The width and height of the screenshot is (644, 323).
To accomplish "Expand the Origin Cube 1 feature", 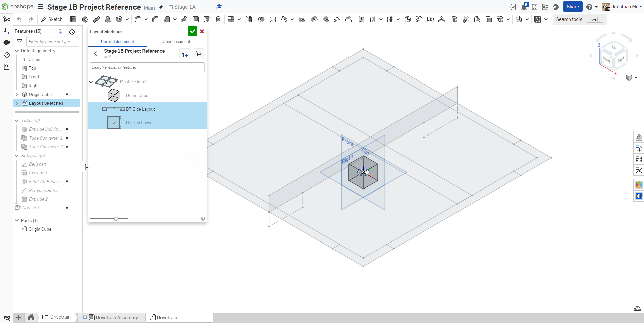I will (x=17, y=95).
